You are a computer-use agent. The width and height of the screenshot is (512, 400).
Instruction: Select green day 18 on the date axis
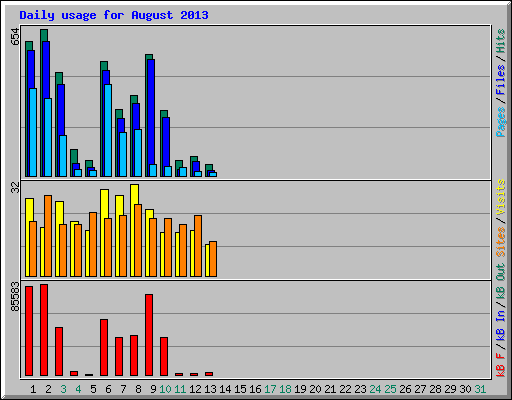click(285, 389)
